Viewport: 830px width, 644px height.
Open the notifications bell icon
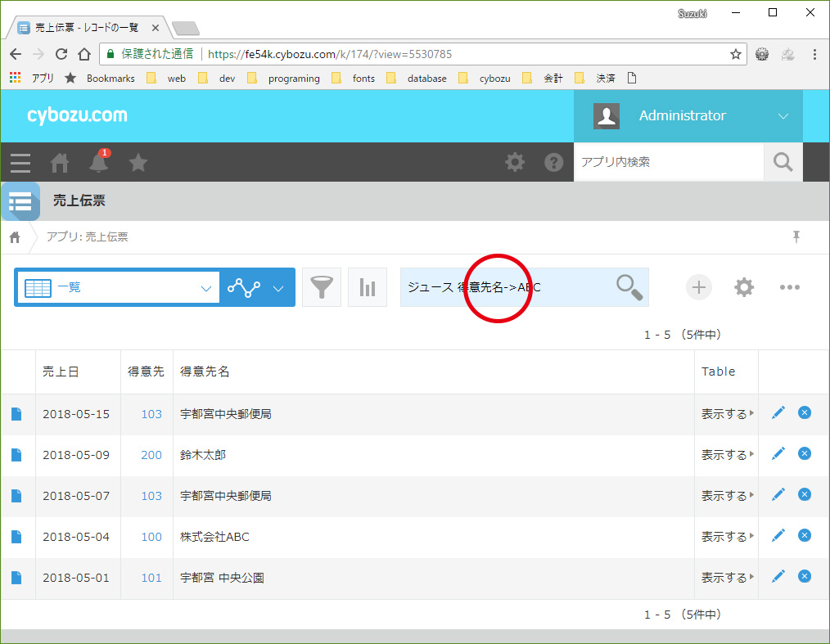point(98,162)
